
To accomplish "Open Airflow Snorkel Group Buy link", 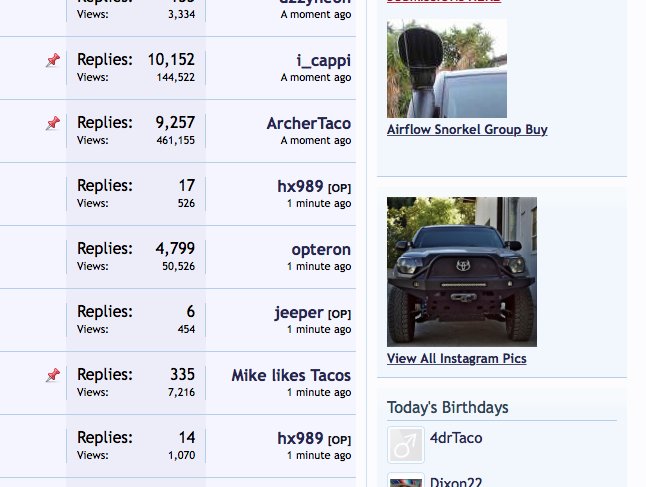I will (467, 129).
